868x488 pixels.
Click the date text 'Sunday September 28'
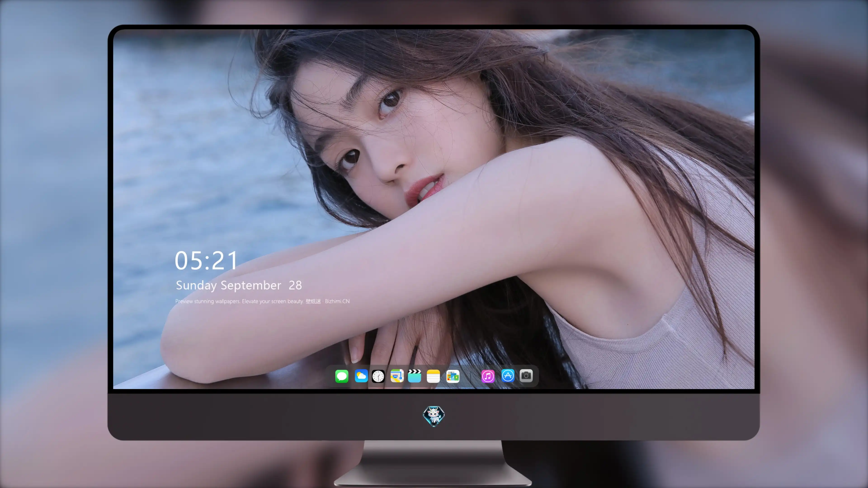coord(239,285)
